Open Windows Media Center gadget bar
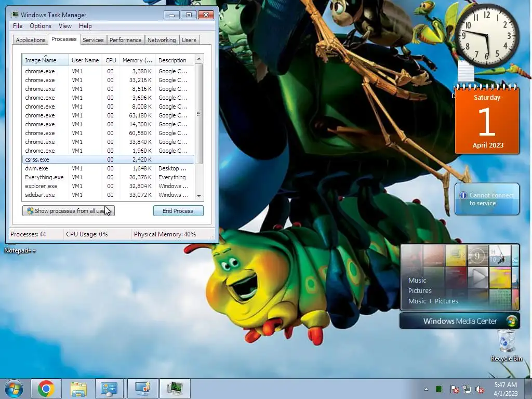Viewport: 532px width, 399px height. (x=459, y=321)
